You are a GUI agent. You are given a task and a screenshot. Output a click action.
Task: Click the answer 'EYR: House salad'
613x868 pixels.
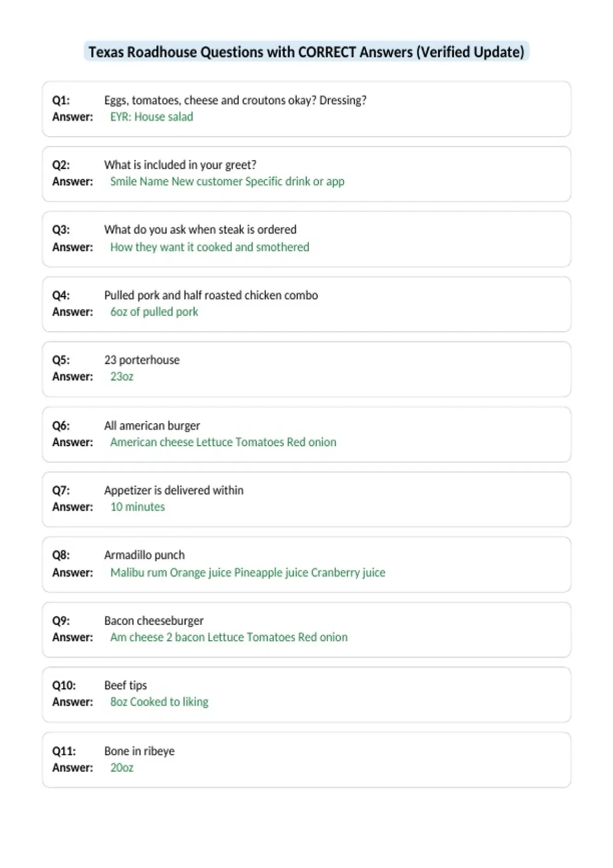click(x=152, y=117)
